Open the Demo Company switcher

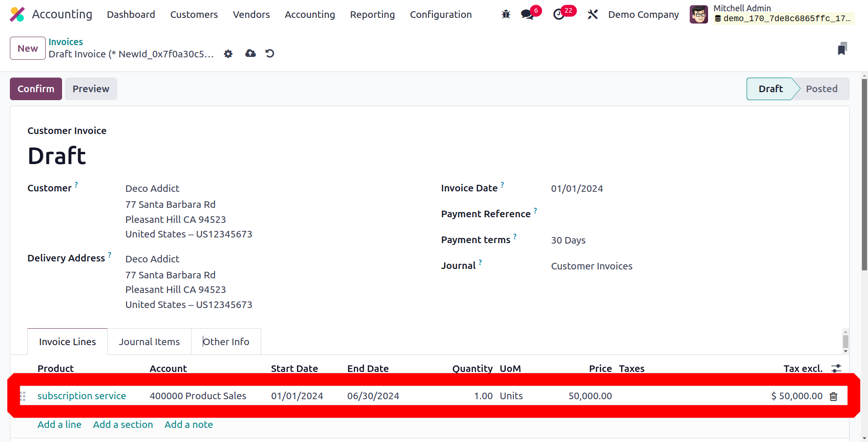[x=643, y=15]
